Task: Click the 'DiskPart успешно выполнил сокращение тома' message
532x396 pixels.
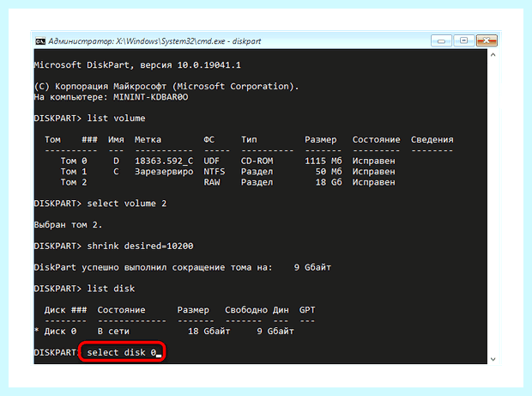Action: pyautogui.click(x=154, y=267)
